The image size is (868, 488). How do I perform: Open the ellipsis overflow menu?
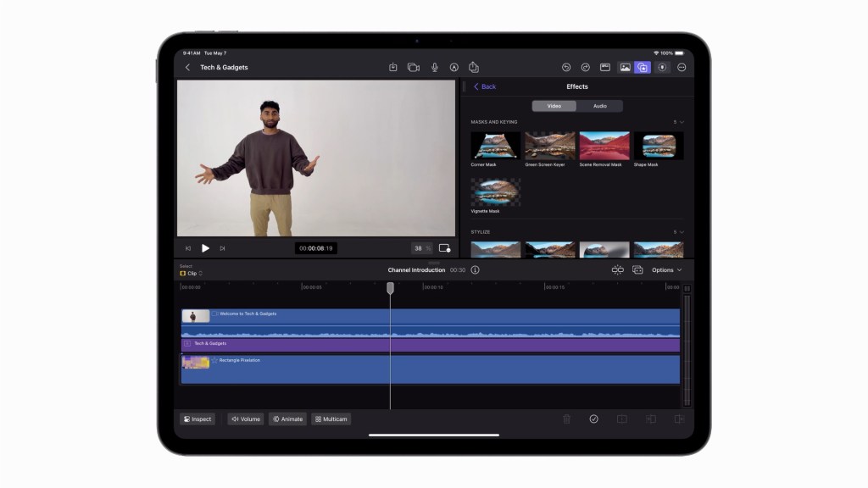pos(683,66)
